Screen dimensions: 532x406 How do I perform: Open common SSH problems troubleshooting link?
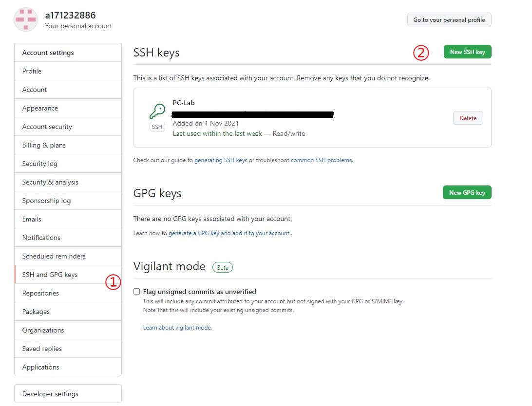(x=322, y=160)
